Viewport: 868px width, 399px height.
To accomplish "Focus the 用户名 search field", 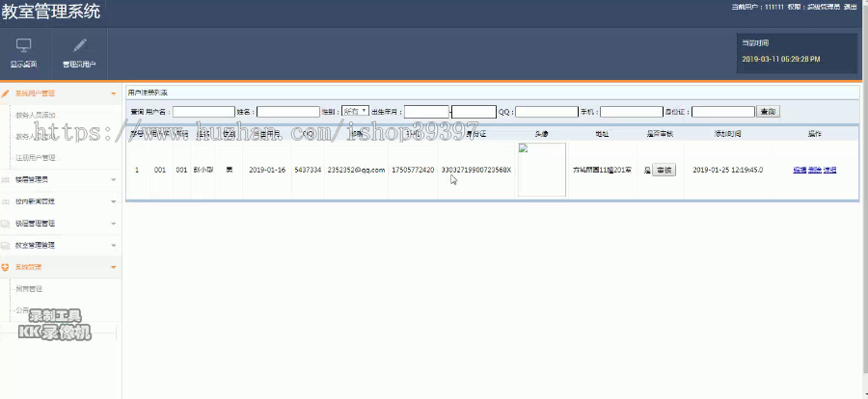I will coord(203,112).
